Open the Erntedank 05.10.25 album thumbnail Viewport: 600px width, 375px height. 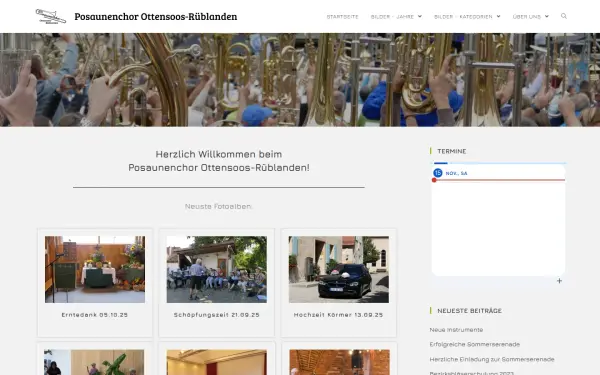point(95,269)
